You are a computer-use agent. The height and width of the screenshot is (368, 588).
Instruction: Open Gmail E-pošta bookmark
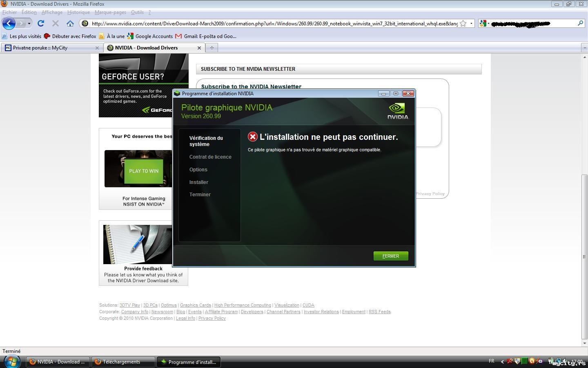coord(206,36)
